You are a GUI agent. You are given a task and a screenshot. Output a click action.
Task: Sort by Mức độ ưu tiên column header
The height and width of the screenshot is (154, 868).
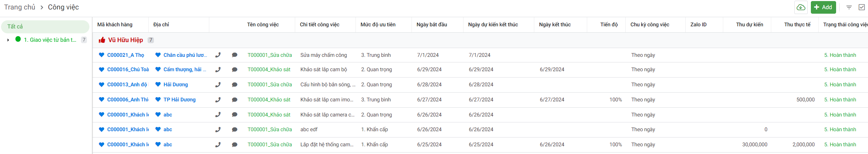point(378,25)
